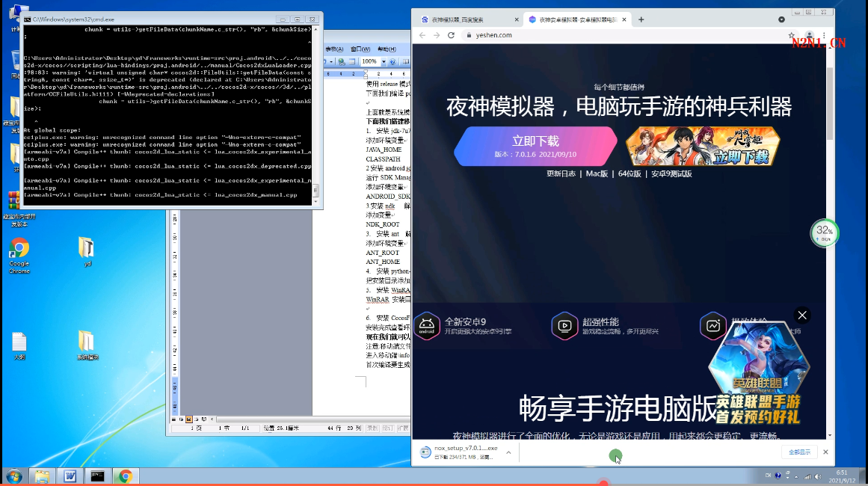Click the play icon beside 超强性能

click(565, 326)
